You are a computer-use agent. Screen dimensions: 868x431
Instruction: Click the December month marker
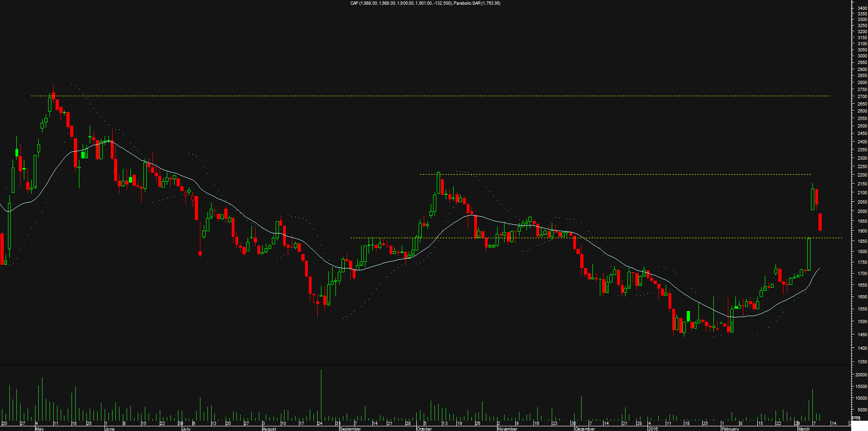pyautogui.click(x=585, y=429)
